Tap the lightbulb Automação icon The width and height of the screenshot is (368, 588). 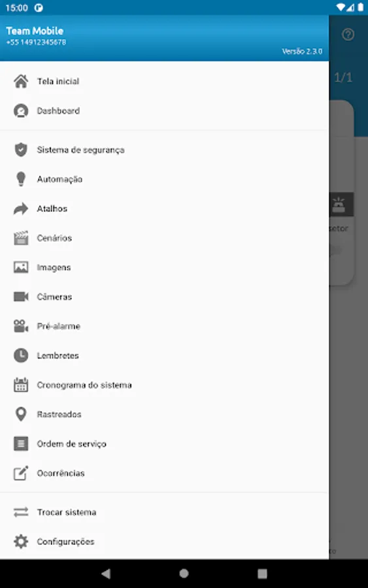click(x=21, y=179)
